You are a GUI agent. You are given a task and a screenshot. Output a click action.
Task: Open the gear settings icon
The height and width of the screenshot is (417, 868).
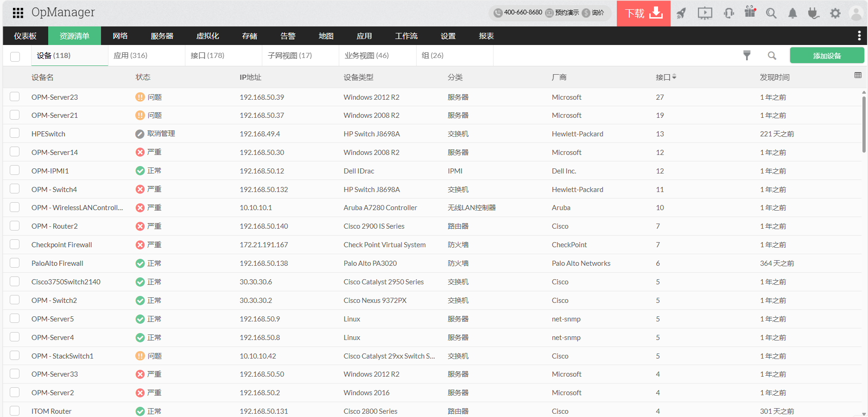click(x=835, y=13)
